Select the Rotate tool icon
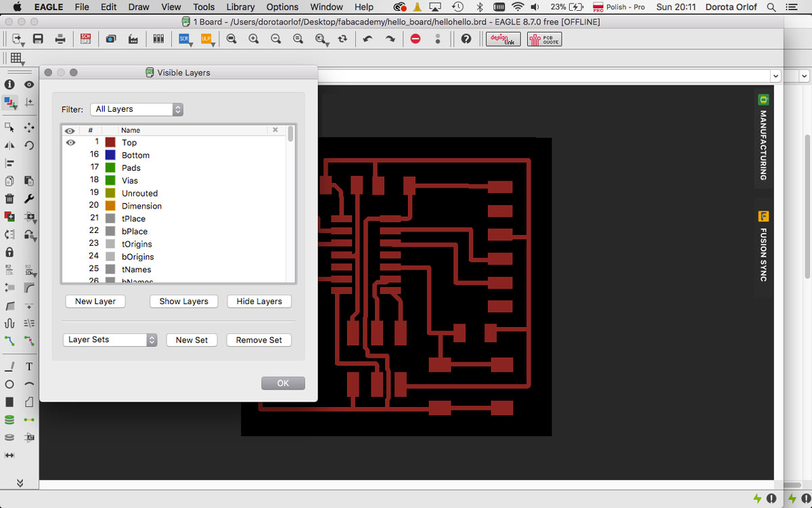 [x=29, y=145]
